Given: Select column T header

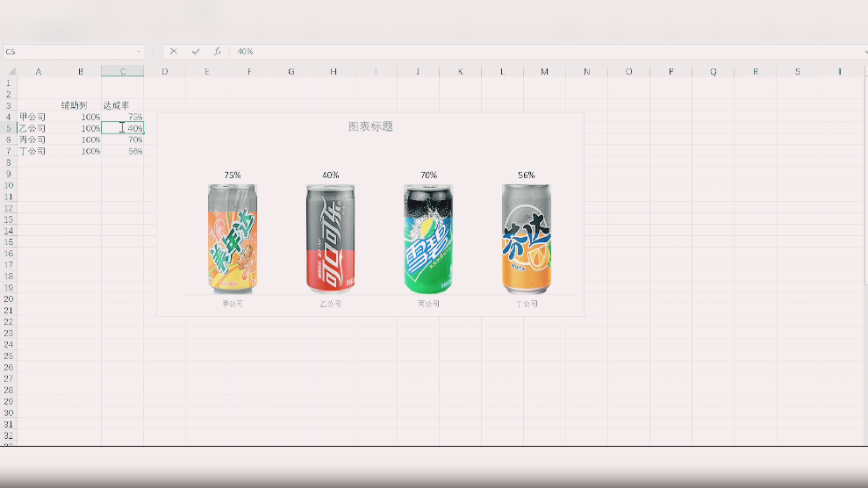Looking at the screenshot, I should (x=840, y=71).
